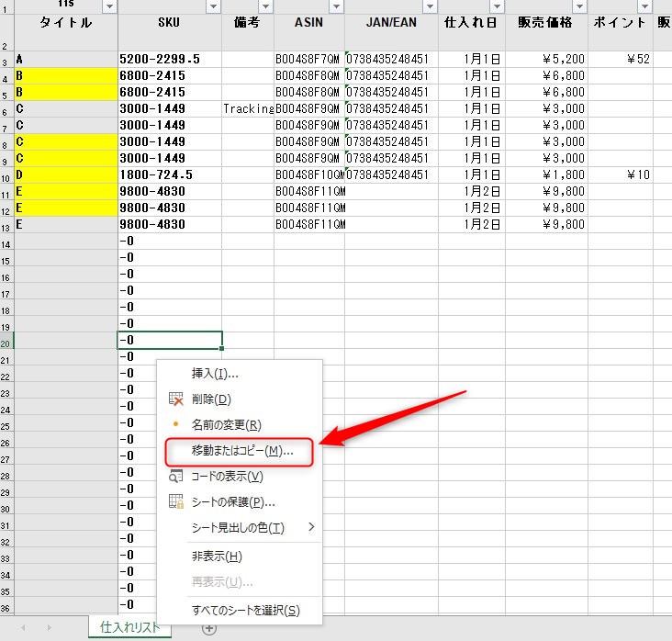Select the タイトル header cell
The height and width of the screenshot is (641, 672).
pos(66,32)
